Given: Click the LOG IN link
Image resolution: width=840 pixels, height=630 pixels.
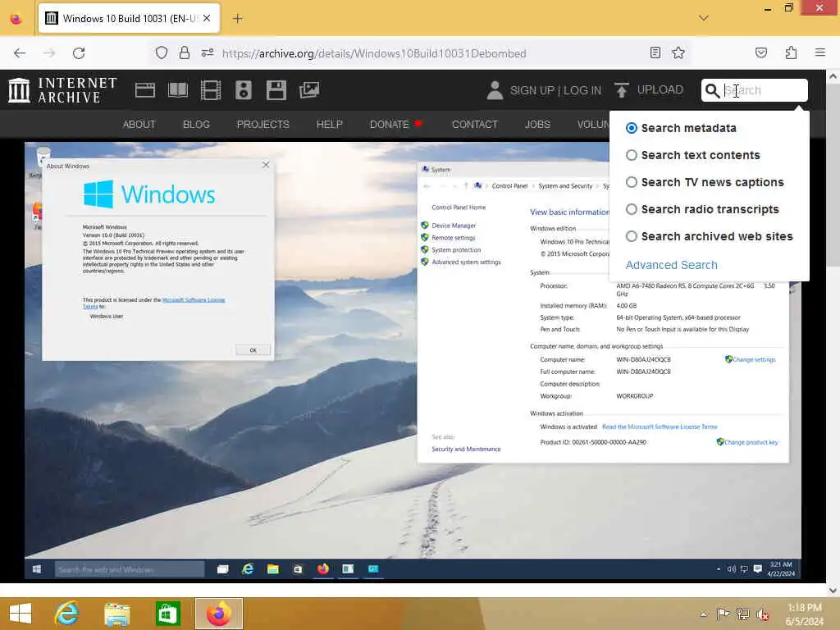Looking at the screenshot, I should (582, 90).
